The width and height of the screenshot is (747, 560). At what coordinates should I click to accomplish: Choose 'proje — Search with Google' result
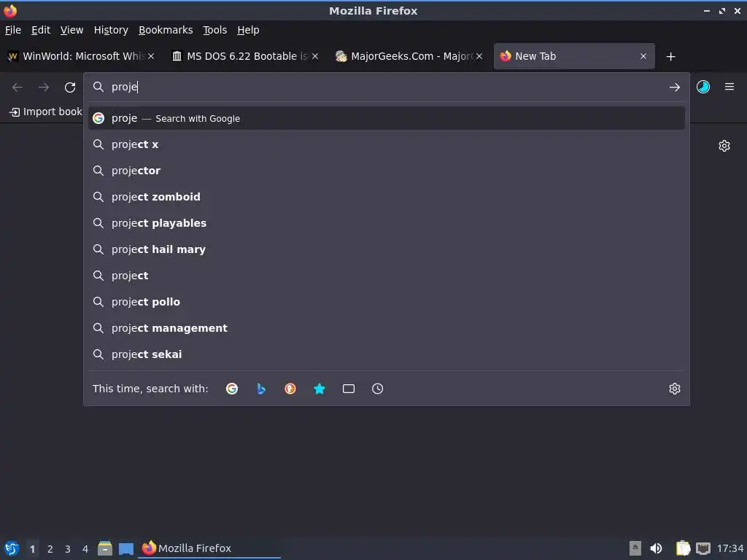(x=387, y=118)
